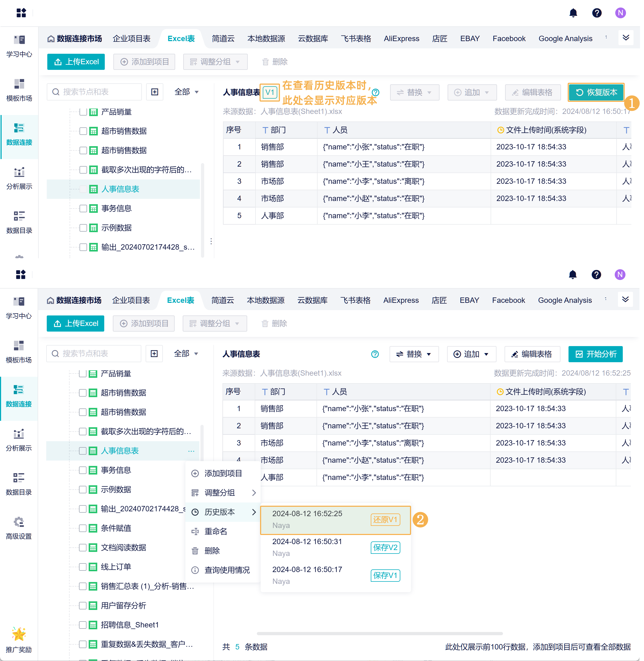Image resolution: width=644 pixels, height=661 pixels.
Task: Click the vertical dots tab overflow in the upper view
Action: 606,37
